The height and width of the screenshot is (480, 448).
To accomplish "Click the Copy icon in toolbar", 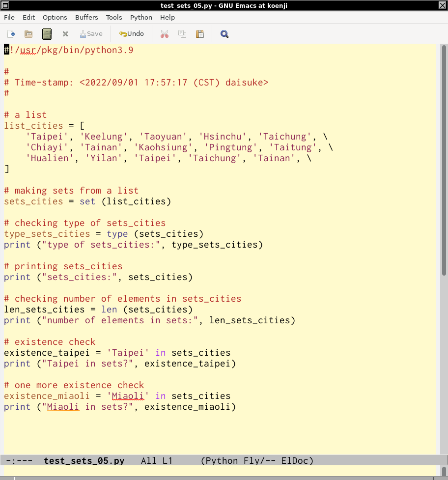I will (x=182, y=34).
